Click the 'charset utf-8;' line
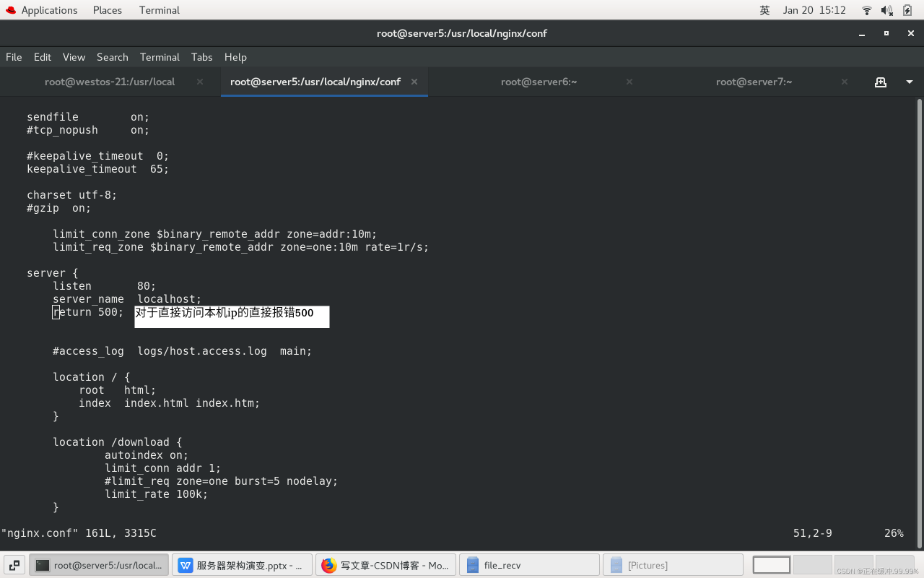 point(72,195)
